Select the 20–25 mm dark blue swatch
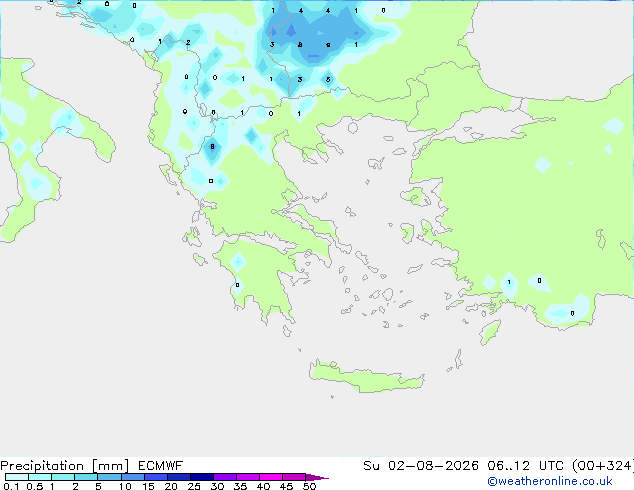This screenshot has width=634, height=490. click(x=179, y=477)
